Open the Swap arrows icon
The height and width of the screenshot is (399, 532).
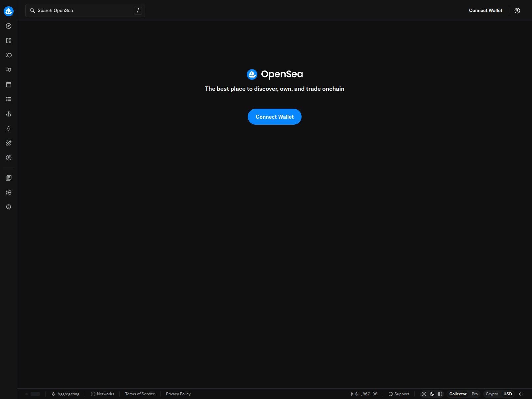point(9,70)
